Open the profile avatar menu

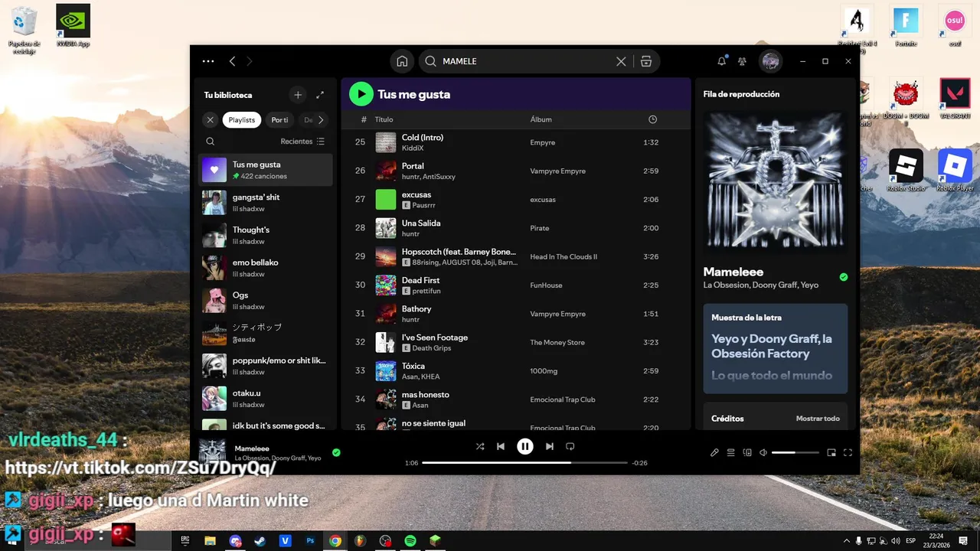click(x=771, y=61)
